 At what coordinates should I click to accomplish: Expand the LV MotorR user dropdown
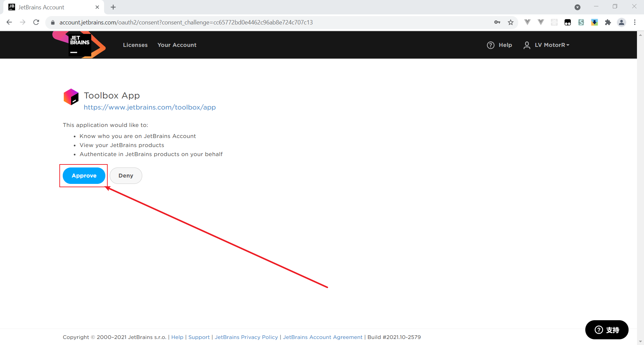click(x=552, y=45)
